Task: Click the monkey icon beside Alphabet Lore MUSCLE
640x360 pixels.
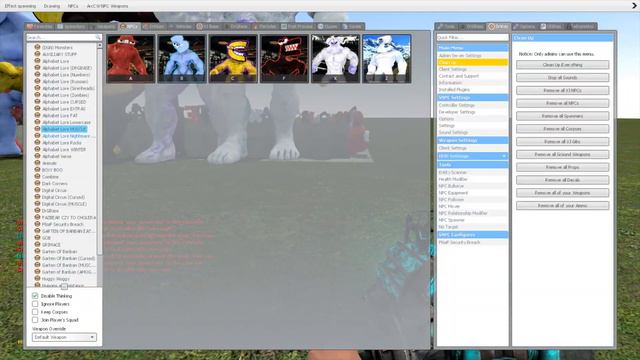Action: tap(37, 129)
